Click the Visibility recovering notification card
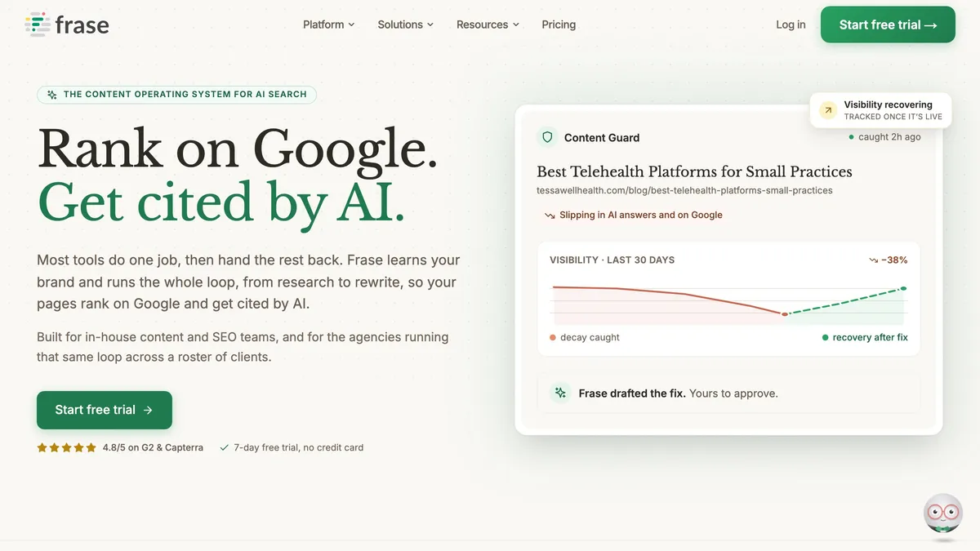 [x=881, y=110]
